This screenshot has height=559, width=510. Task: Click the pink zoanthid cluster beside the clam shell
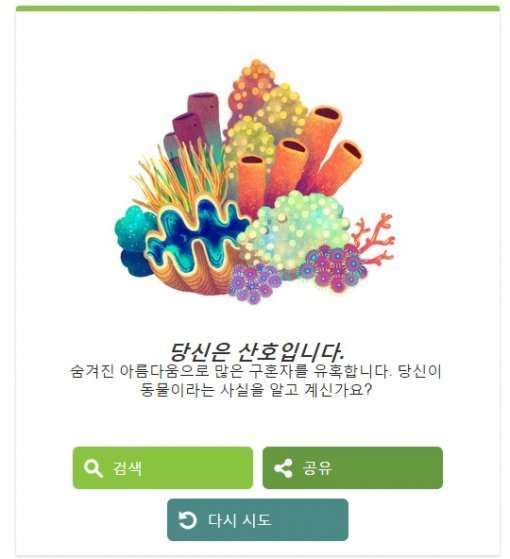click(x=255, y=283)
